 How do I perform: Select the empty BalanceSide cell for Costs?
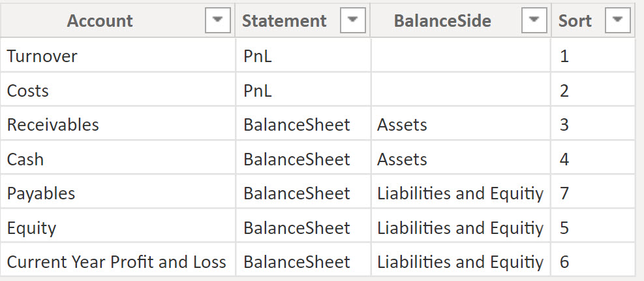461,91
